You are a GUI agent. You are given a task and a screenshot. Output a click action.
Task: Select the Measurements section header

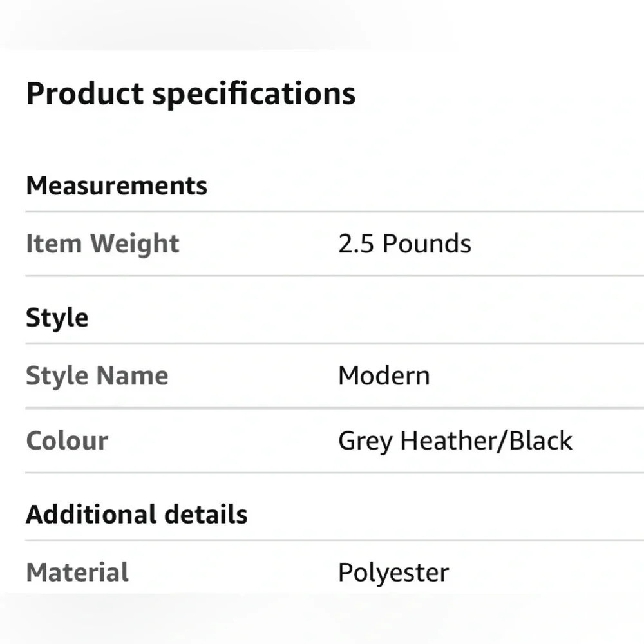[x=117, y=186]
